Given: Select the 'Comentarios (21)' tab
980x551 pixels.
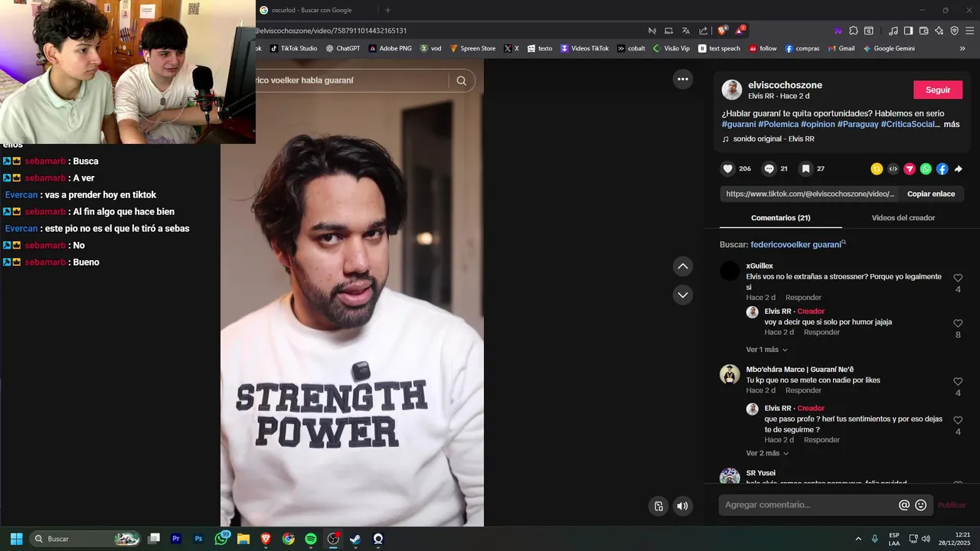Looking at the screenshot, I should [780, 218].
